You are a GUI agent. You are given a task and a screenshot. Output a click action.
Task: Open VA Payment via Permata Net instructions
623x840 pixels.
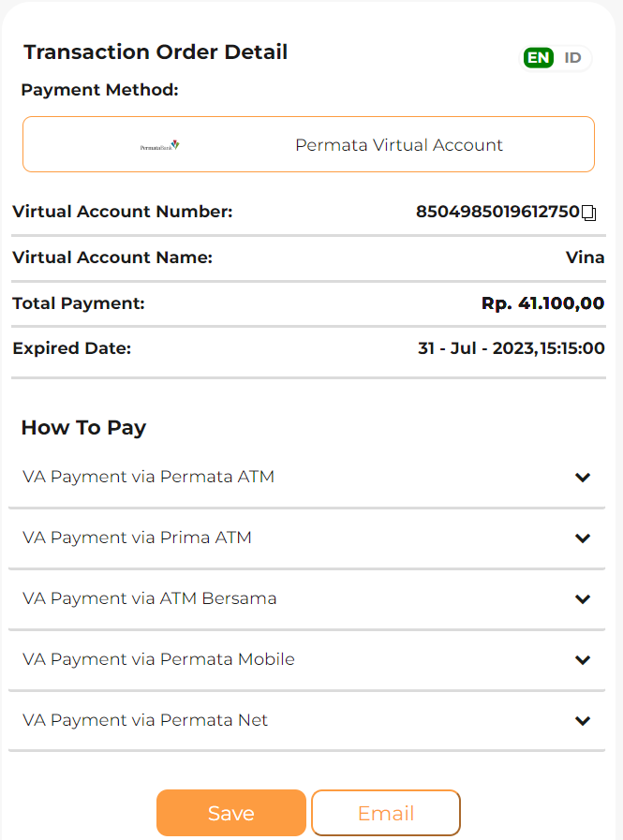[145, 720]
